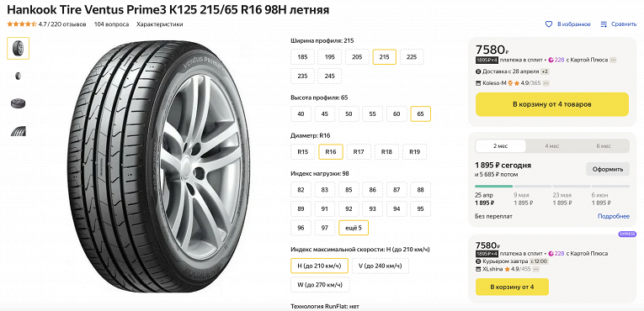Click ellipsis next to Koleso-M rating
Viewport: 644px width, 311px height.
pyautogui.click(x=546, y=83)
